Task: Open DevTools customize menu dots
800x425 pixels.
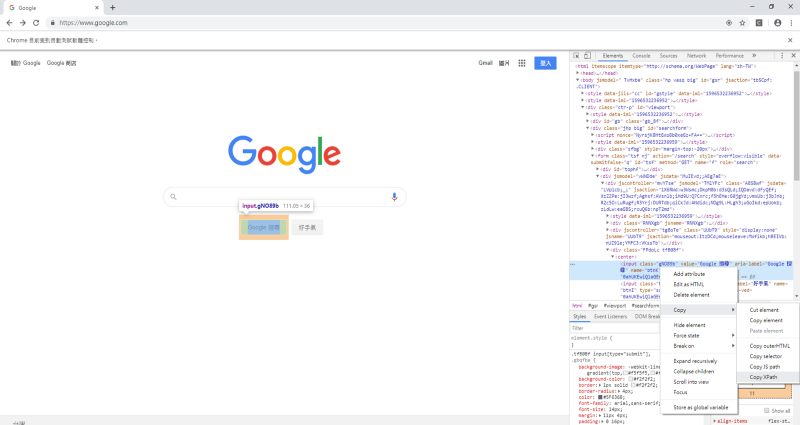Action: click(782, 56)
